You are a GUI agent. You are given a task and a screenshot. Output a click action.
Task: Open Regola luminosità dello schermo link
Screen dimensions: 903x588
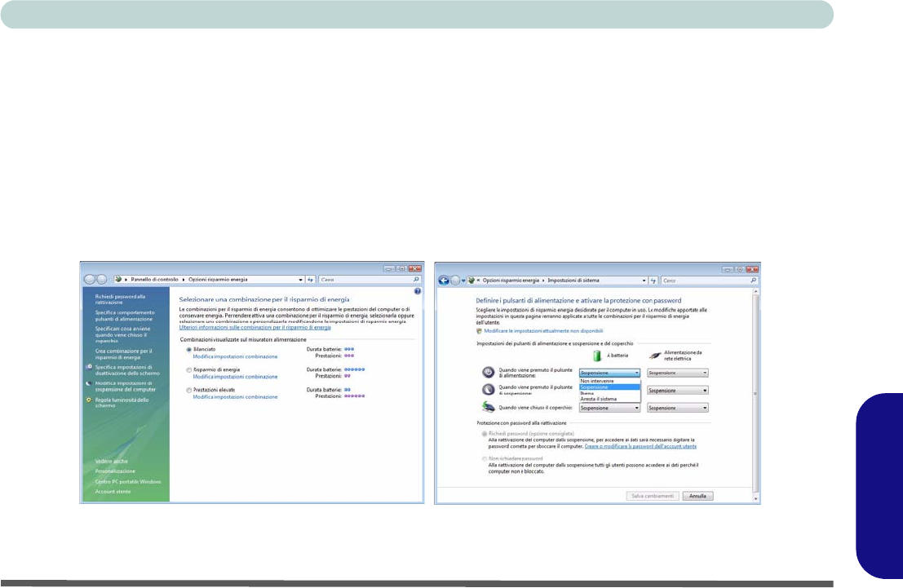[x=122, y=402]
